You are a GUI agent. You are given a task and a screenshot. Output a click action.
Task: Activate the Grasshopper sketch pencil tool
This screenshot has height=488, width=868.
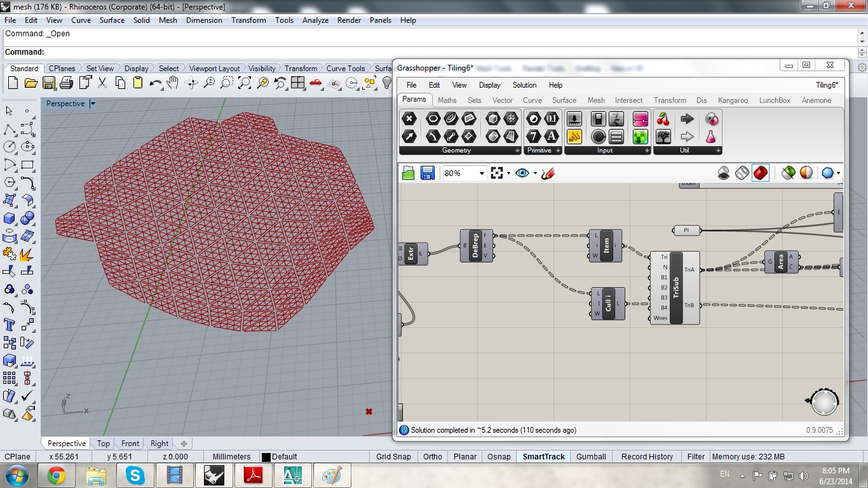[548, 173]
